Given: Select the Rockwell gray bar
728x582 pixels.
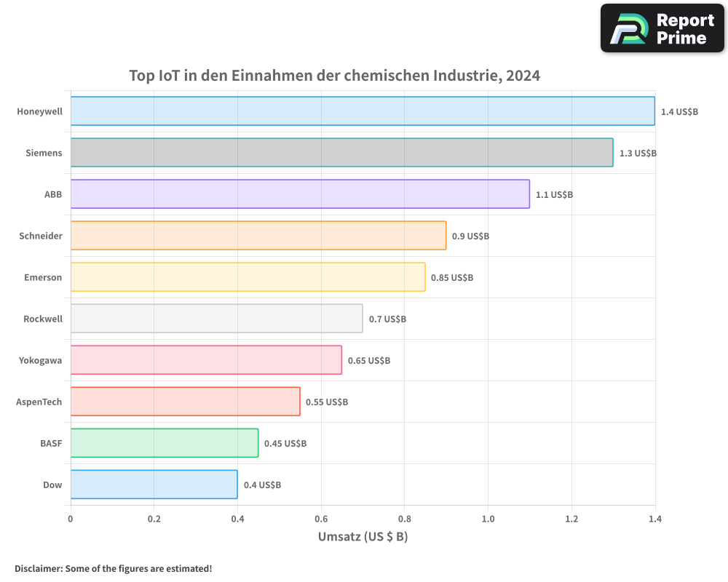Looking at the screenshot, I should click(x=215, y=319).
